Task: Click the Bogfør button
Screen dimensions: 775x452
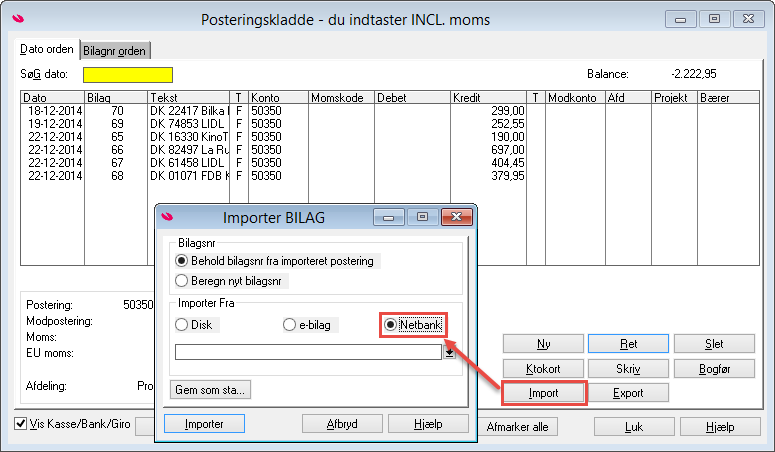Action: click(714, 368)
